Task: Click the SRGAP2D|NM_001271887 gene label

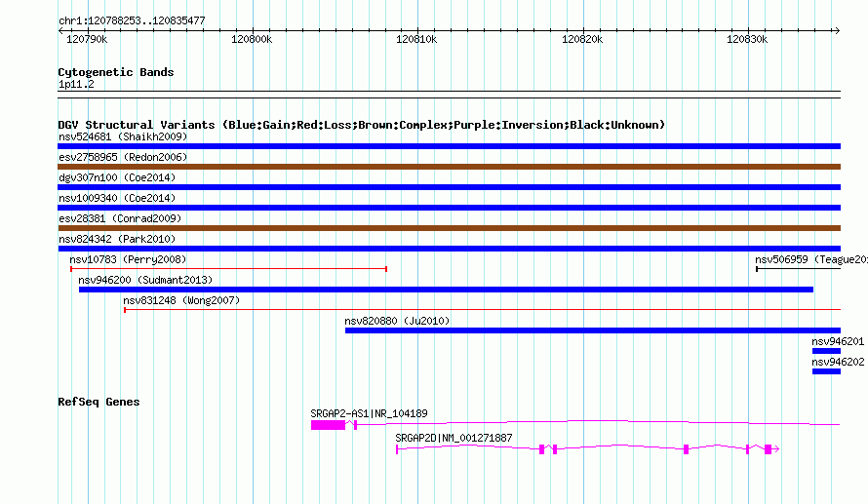Action: 454,438
